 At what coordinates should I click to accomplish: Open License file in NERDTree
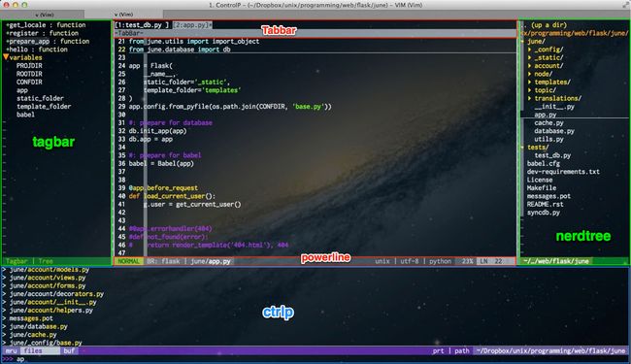(540, 180)
